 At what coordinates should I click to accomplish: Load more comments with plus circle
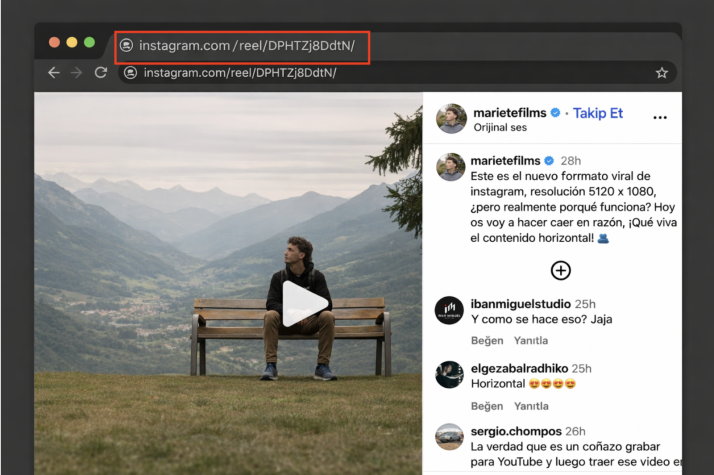pyautogui.click(x=561, y=271)
